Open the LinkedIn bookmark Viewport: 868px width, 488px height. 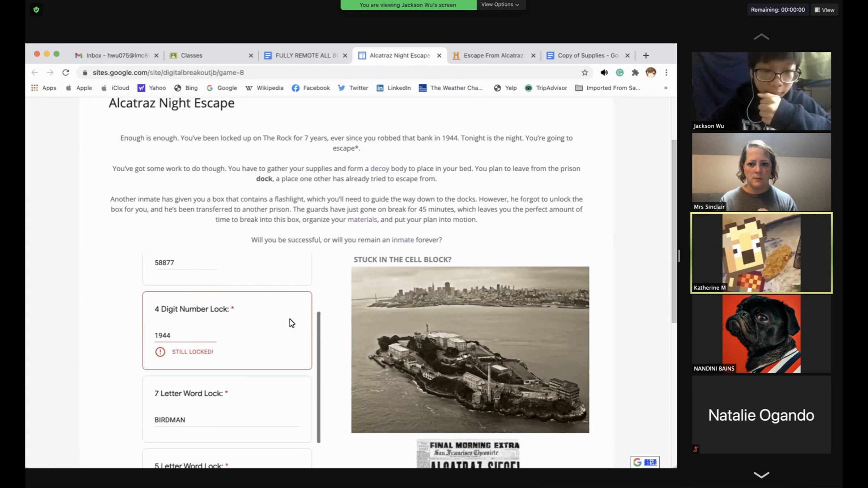tap(393, 88)
